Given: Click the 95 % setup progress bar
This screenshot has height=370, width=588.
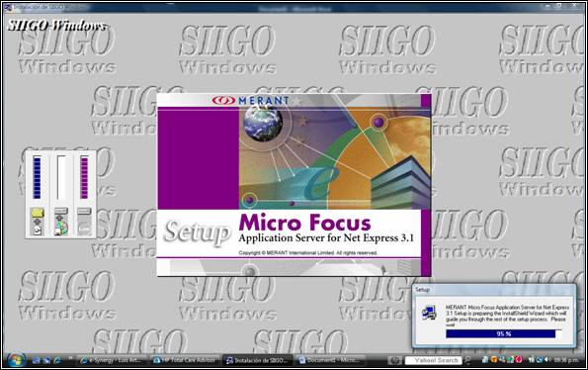Looking at the screenshot, I should pyautogui.click(x=503, y=333).
